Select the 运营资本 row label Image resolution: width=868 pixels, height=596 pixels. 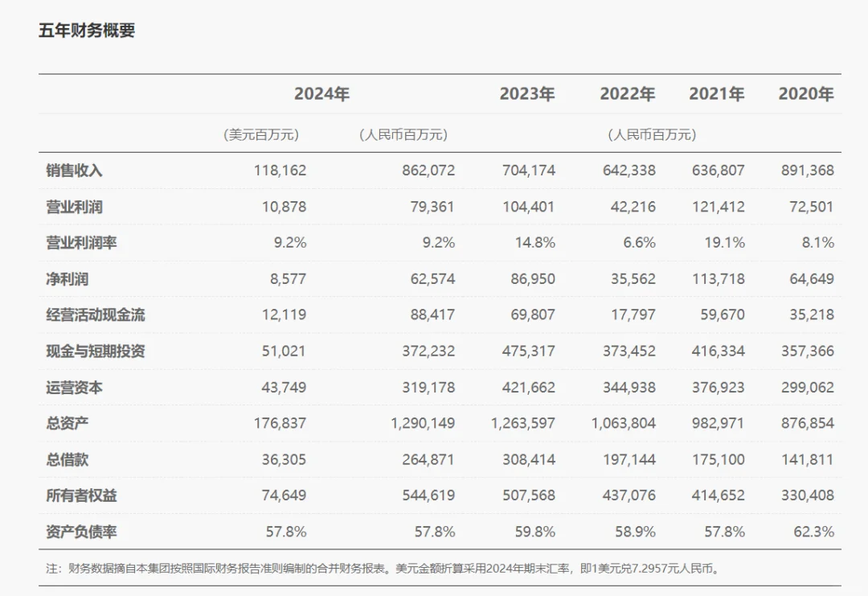pos(68,387)
